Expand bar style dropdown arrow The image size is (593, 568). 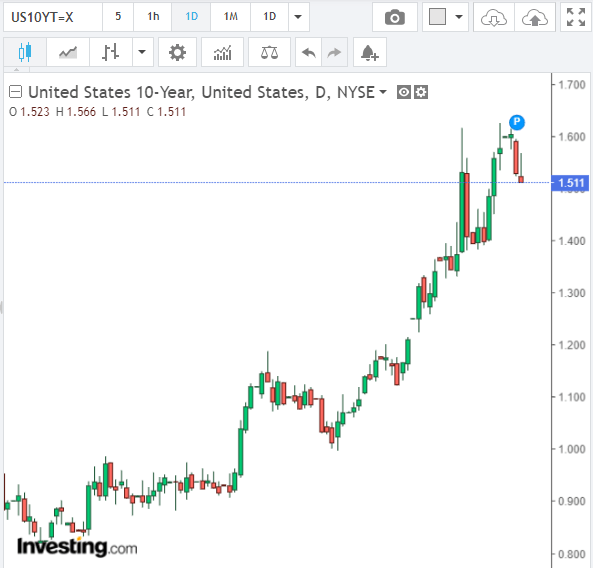coord(142,52)
